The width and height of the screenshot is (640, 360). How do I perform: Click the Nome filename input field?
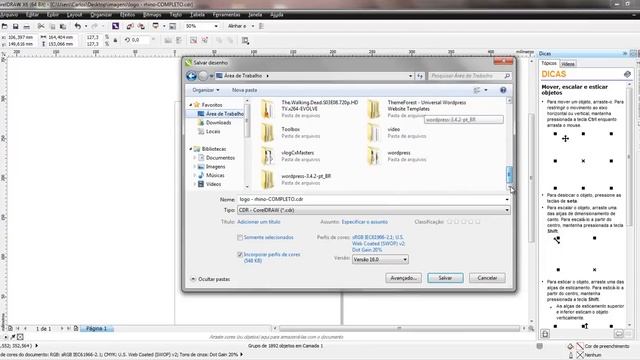coord(373,199)
